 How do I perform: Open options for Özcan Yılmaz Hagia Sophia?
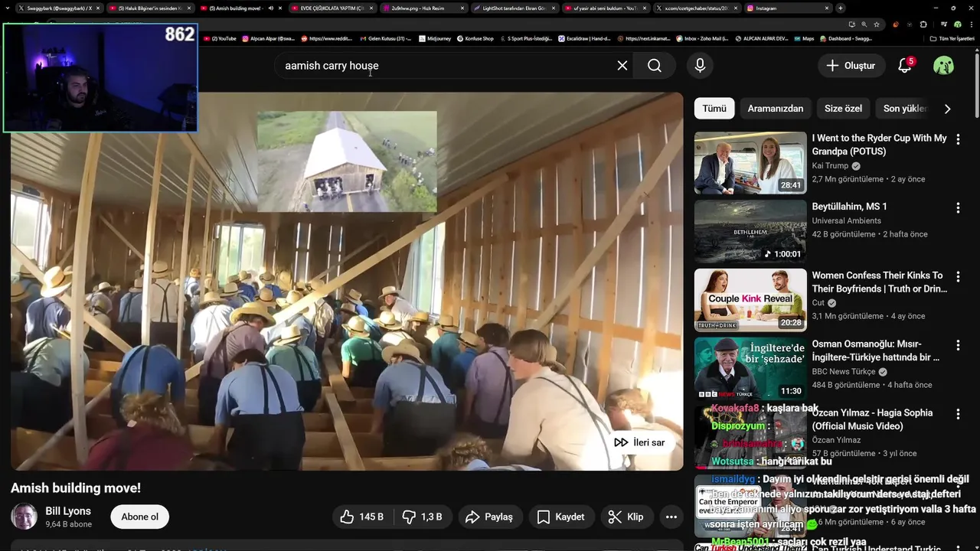coord(957,414)
